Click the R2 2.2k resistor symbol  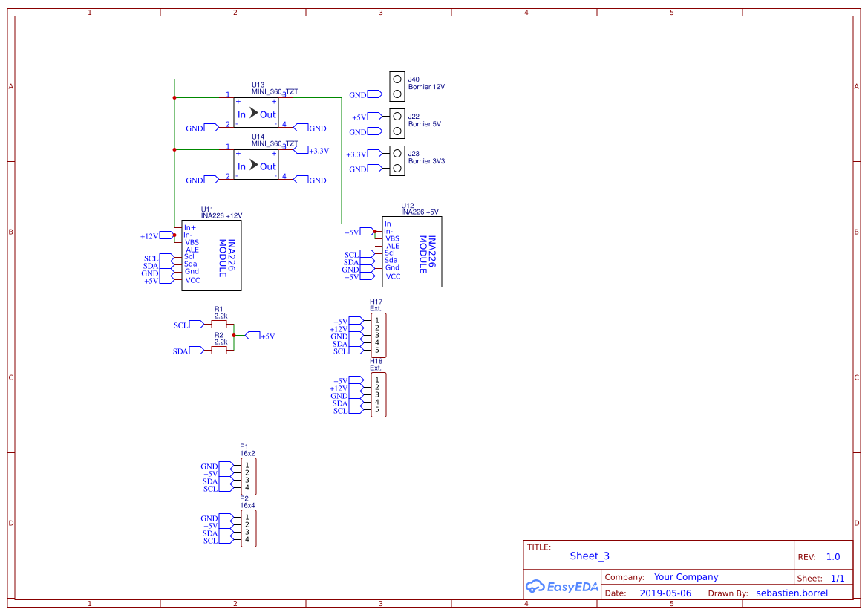click(219, 351)
